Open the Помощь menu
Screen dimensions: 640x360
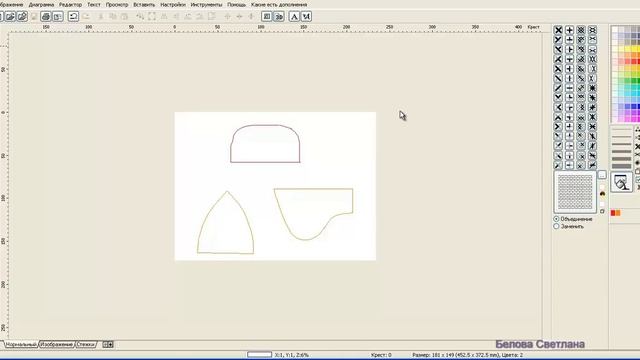pyautogui.click(x=236, y=4)
